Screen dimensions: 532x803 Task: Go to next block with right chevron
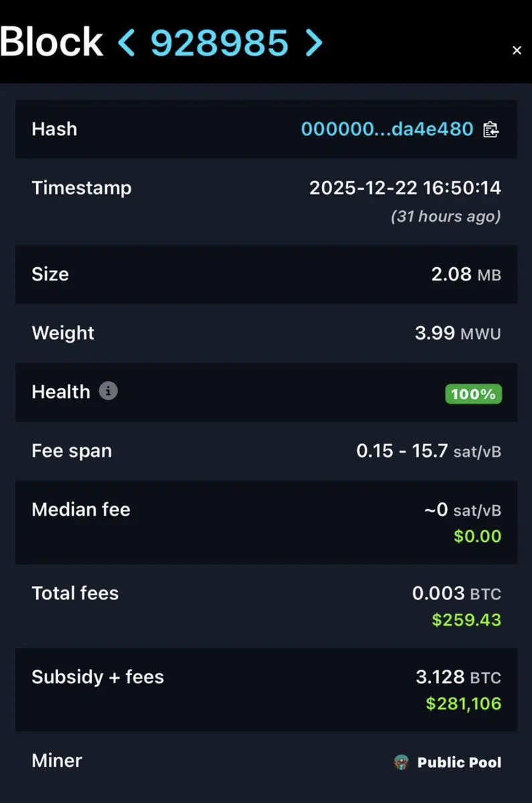click(x=314, y=42)
